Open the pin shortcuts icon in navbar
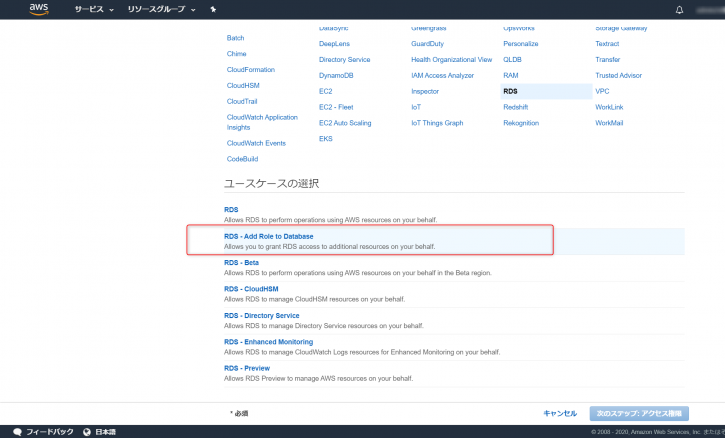 [x=213, y=9]
